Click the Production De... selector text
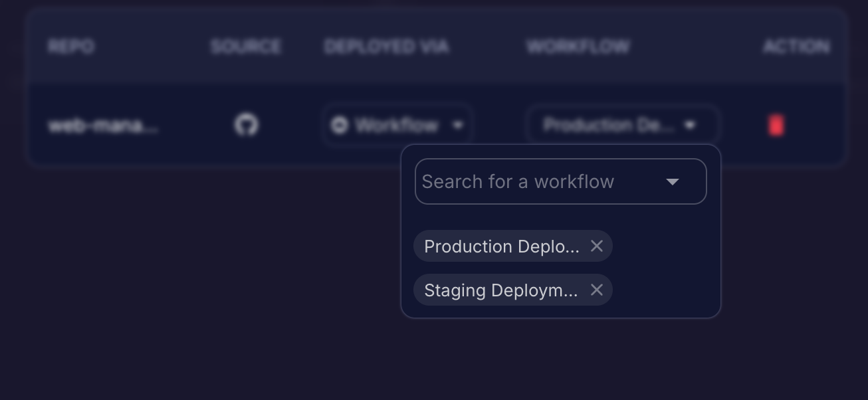The width and height of the screenshot is (868, 400). point(608,125)
